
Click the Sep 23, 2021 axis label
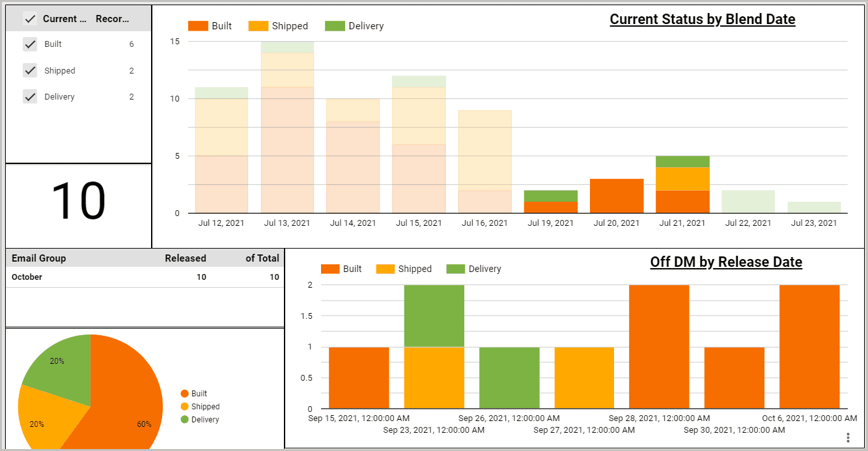[434, 430]
